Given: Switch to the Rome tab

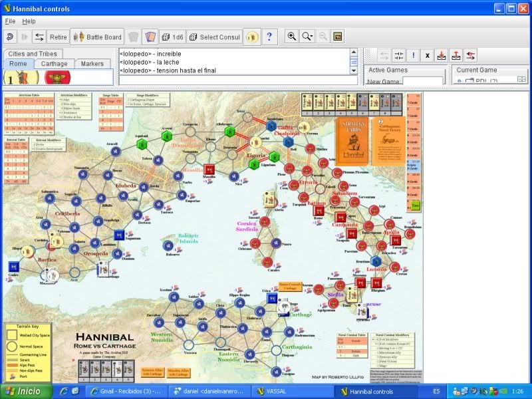Looking at the screenshot, I should point(18,63).
